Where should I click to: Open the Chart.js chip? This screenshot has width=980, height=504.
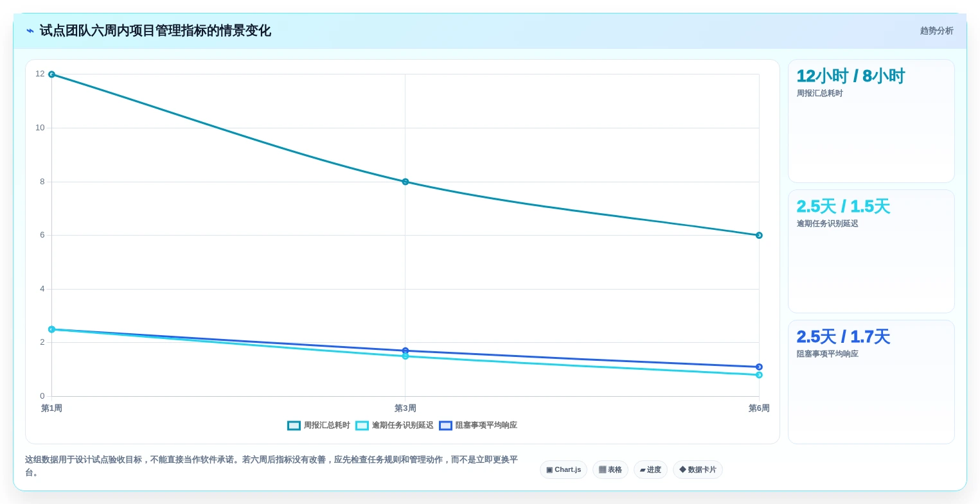click(x=564, y=470)
